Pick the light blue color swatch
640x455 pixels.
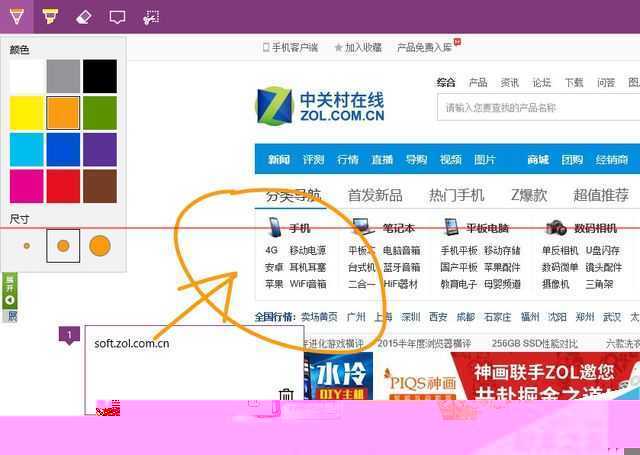coord(27,150)
